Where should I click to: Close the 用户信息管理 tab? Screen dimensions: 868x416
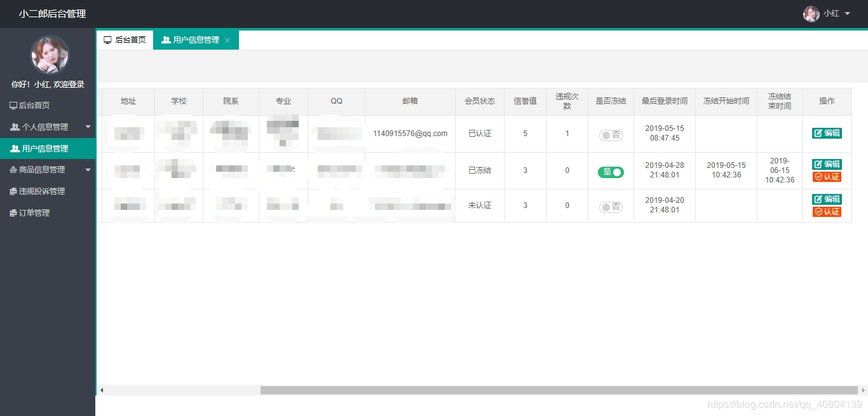click(x=227, y=40)
